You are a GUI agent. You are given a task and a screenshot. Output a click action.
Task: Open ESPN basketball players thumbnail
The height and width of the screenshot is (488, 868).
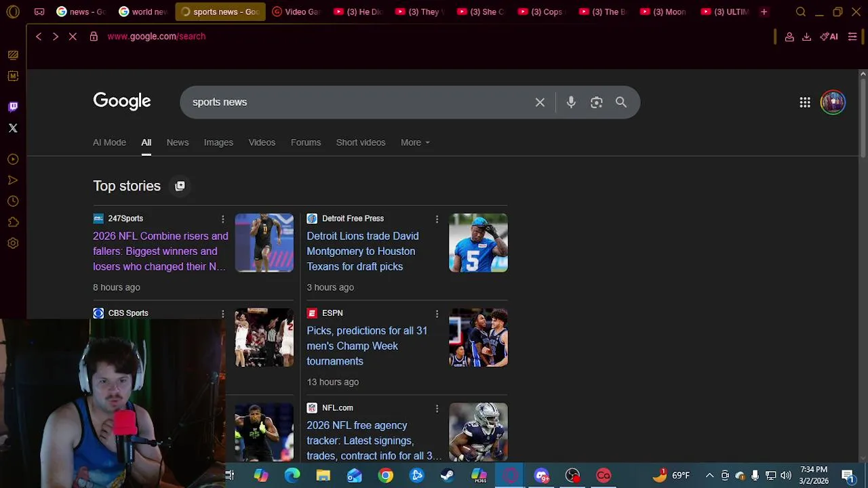[x=478, y=338]
